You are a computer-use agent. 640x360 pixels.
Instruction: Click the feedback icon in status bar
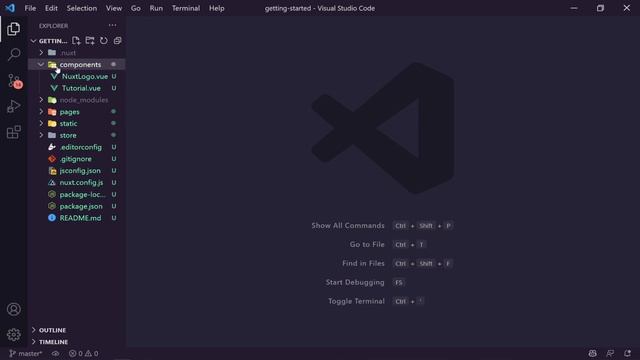(x=610, y=353)
